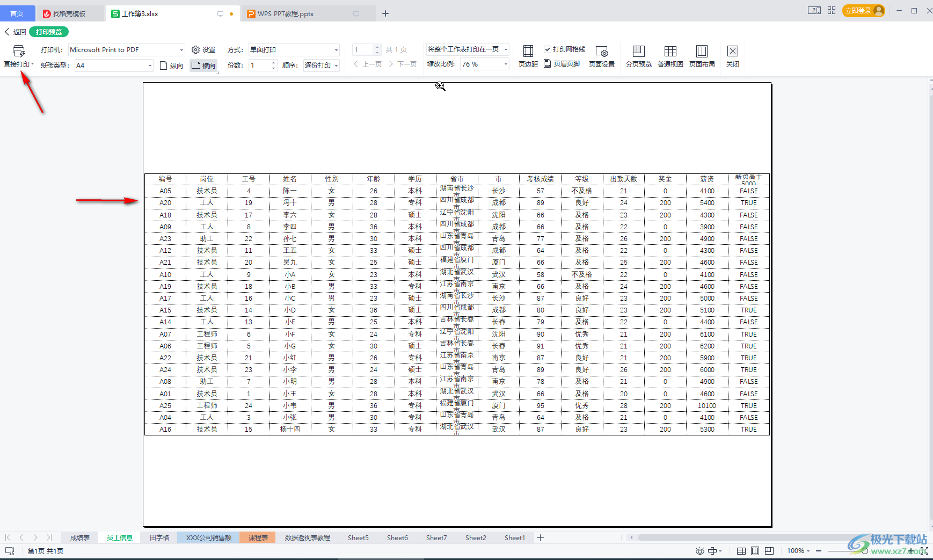Switch to 普通视图 normal view
This screenshot has width=933, height=560.
pyautogui.click(x=670, y=56)
